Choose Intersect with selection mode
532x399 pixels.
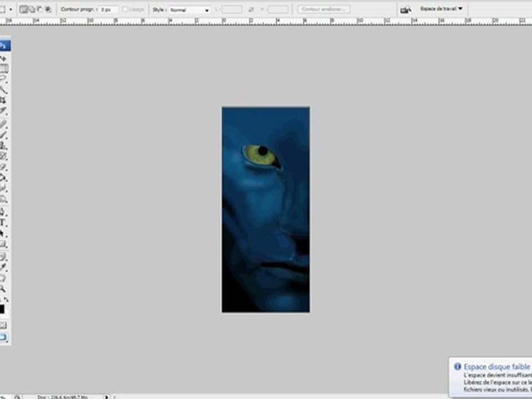[x=48, y=9]
